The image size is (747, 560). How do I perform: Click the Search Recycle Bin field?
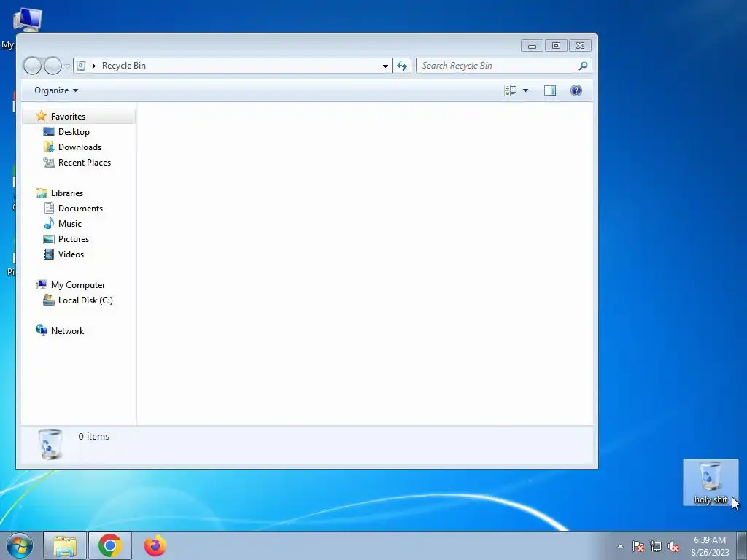(504, 66)
